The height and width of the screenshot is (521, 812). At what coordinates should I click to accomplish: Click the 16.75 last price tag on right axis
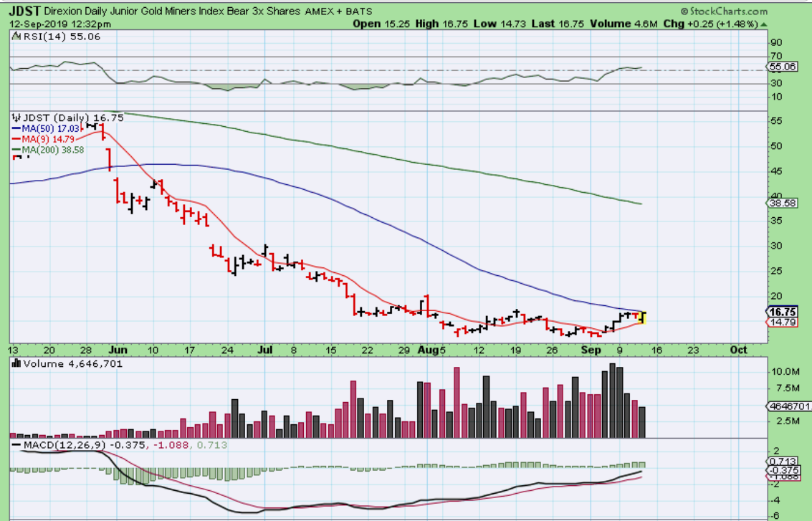[x=782, y=312]
